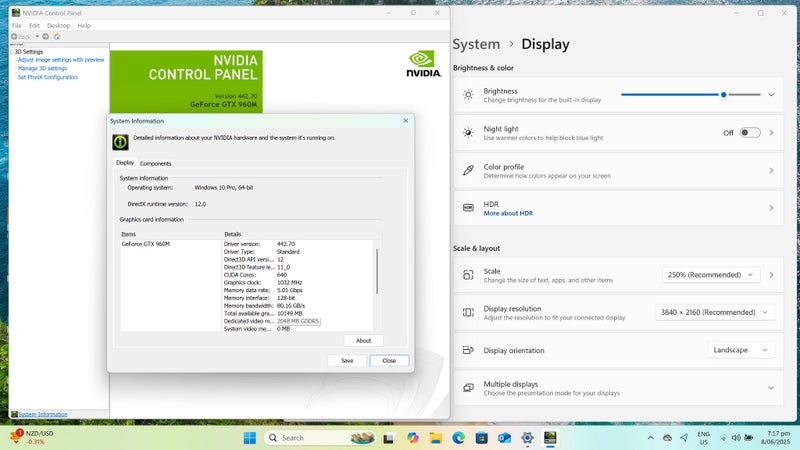Click the Multiple displays icon

pyautogui.click(x=468, y=388)
